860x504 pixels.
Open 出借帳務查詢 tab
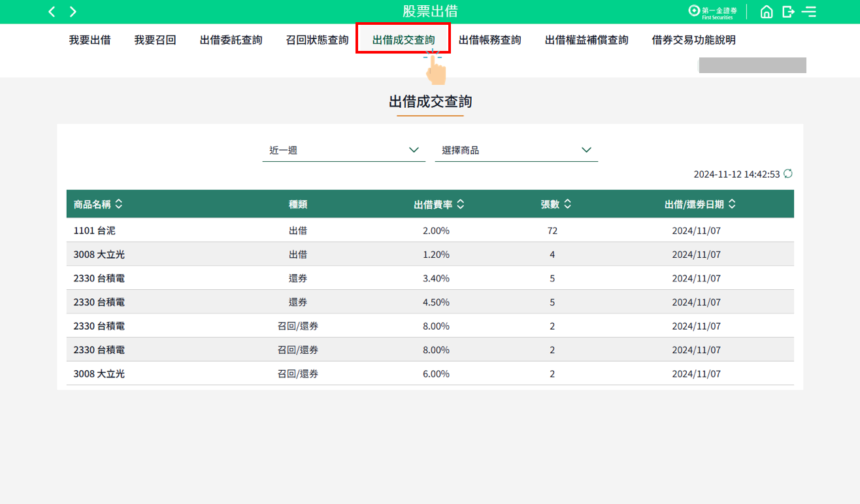click(489, 40)
